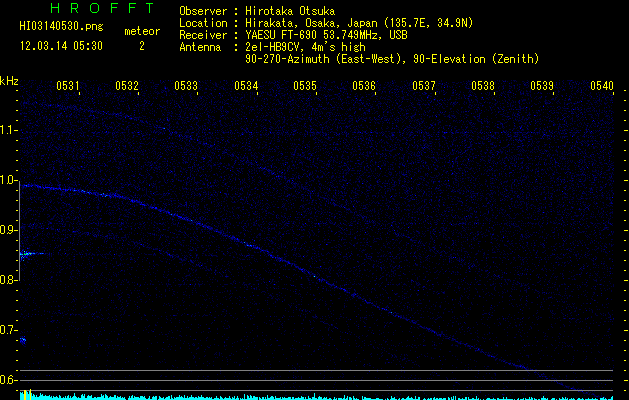Image resolution: width=629 pixels, height=400 pixels.
Task: Click the 0539 time marker
Action: pos(542,86)
